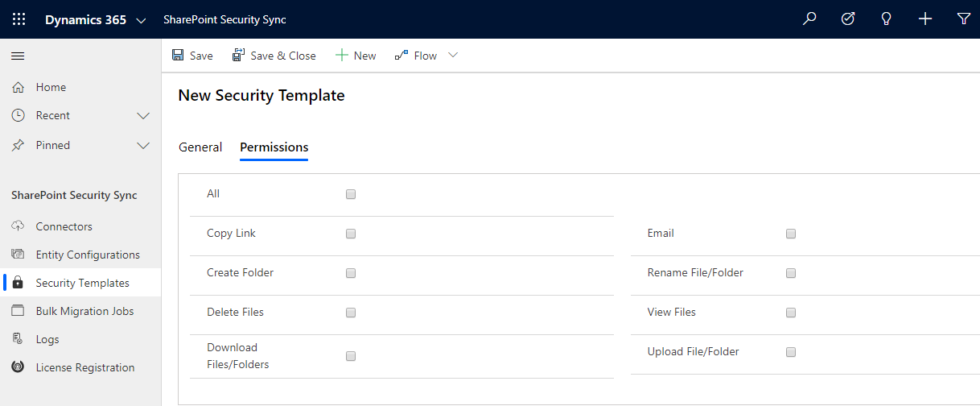Open the task flow target icon
Screen dimensions: 980x406
848,19
